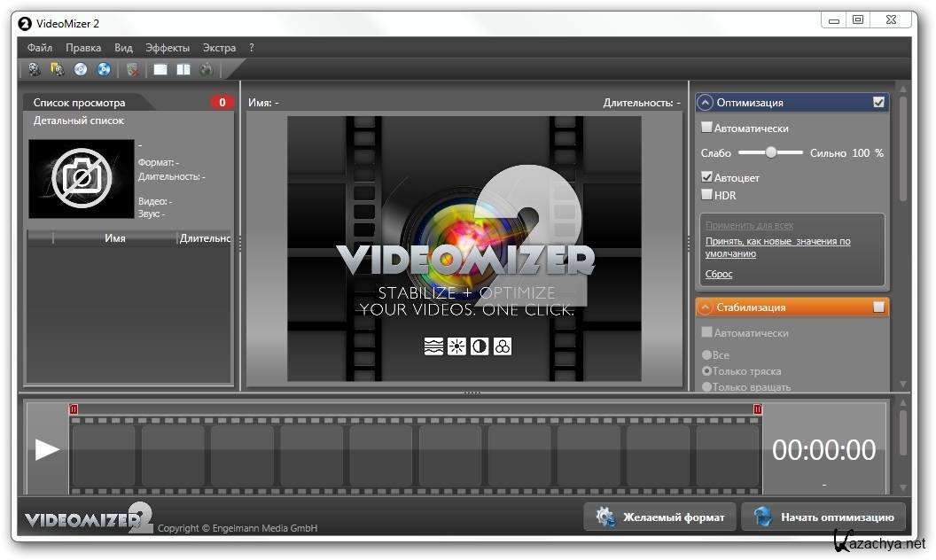Click the red end marker on the timeline
The width and height of the screenshot is (936, 560).
coord(758,408)
